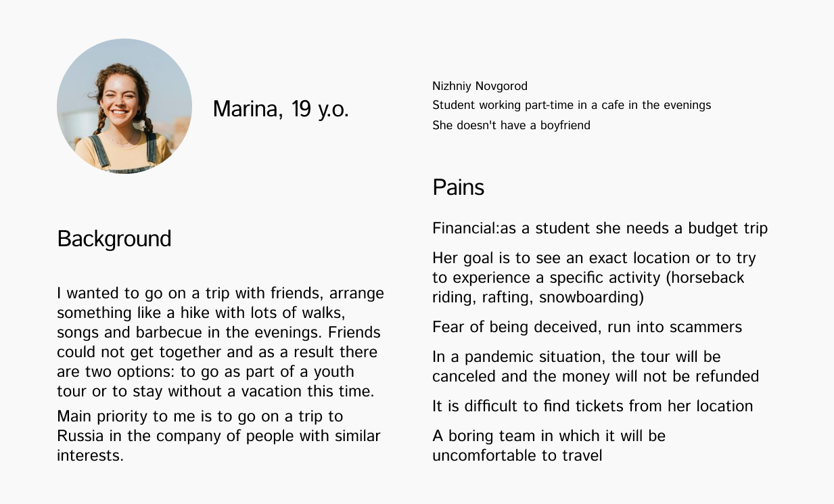Select the student working part-time line
This screenshot has height=504, width=834.
(572, 106)
